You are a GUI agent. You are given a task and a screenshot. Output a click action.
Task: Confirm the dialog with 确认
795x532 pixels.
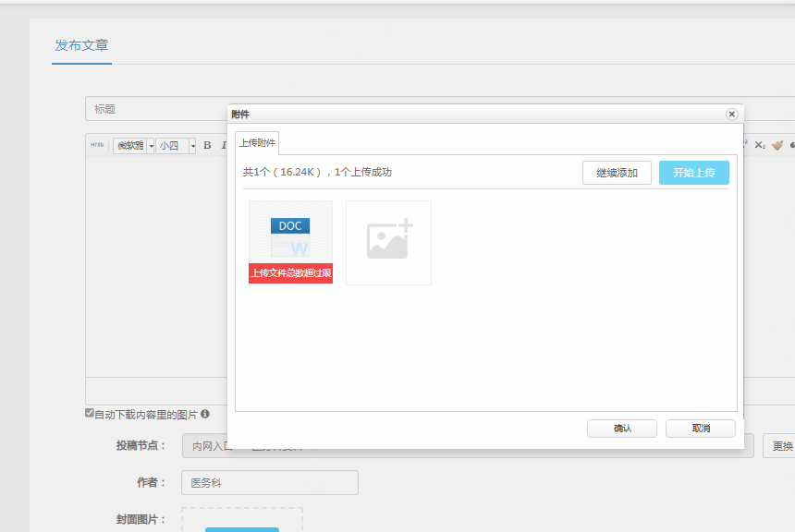[x=622, y=429]
